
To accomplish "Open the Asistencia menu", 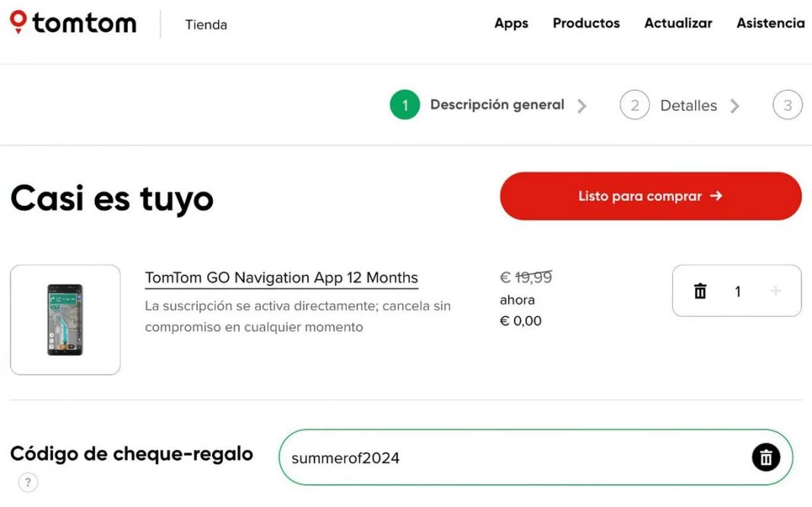I will (770, 24).
